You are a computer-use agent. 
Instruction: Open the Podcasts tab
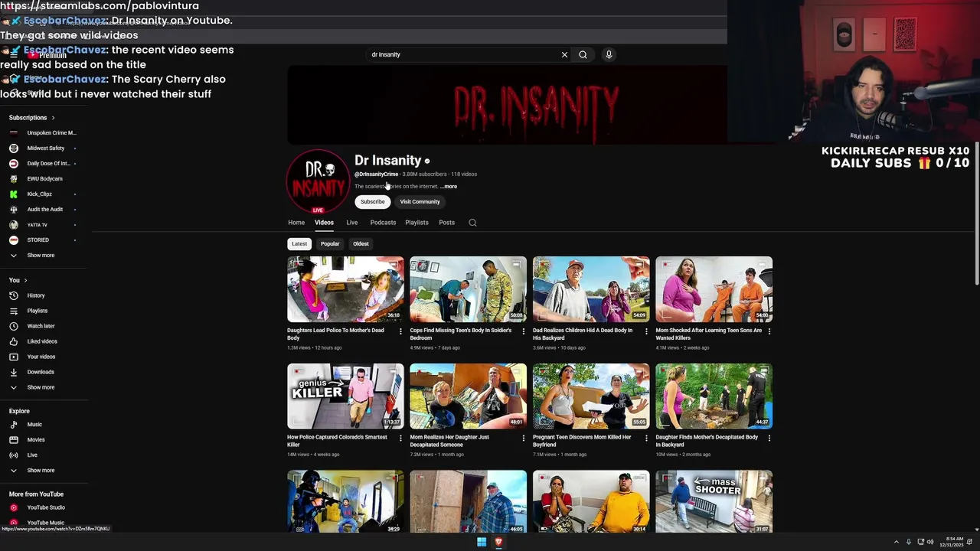(x=383, y=223)
